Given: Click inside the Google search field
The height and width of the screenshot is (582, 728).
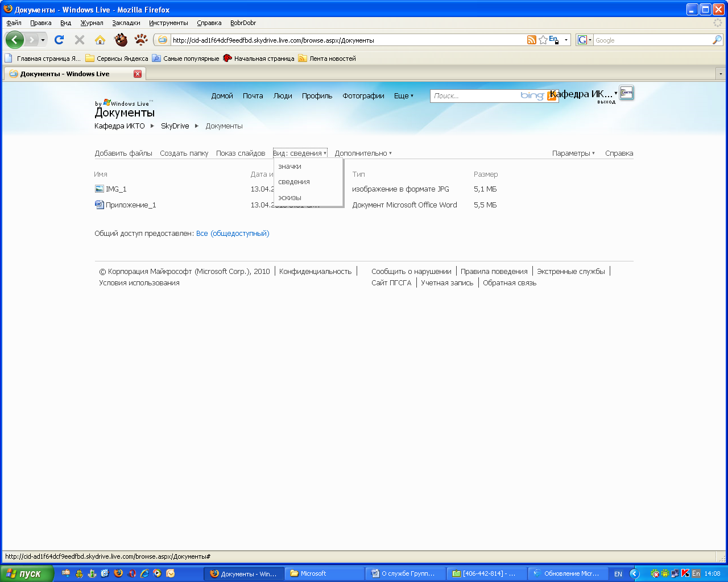Looking at the screenshot, I should coord(652,40).
